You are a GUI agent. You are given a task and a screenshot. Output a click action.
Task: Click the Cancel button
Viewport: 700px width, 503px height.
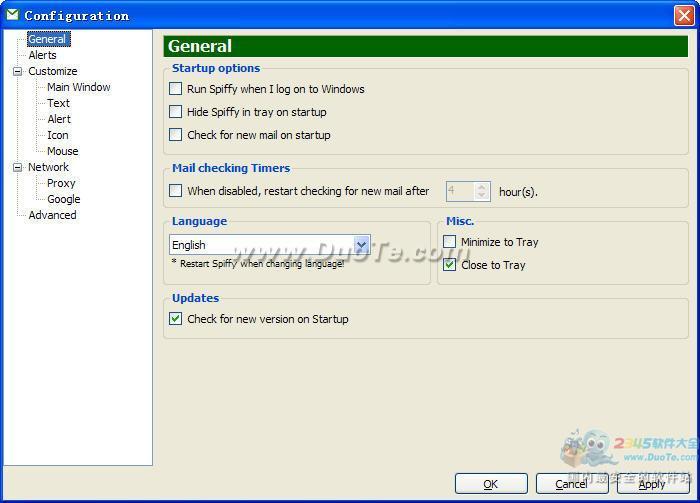coord(572,484)
